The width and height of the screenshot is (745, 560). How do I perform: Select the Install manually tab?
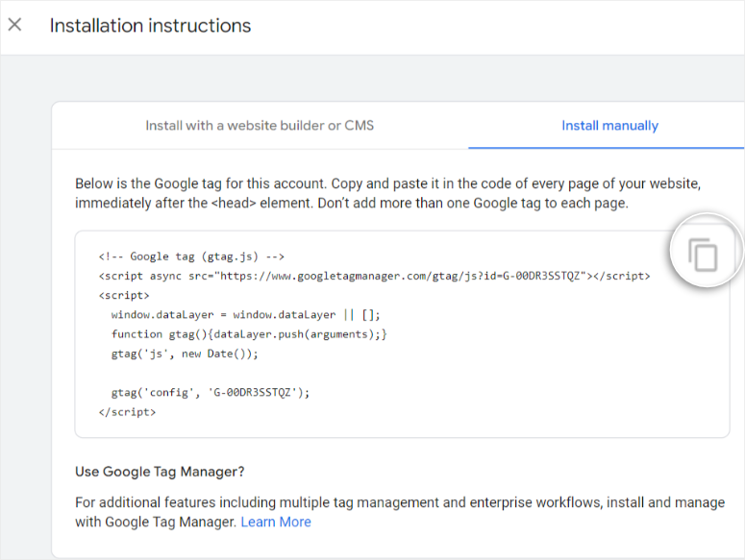pos(609,125)
